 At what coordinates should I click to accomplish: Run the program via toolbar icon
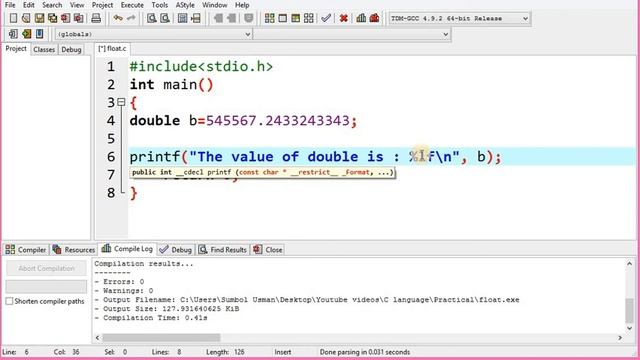(282, 18)
